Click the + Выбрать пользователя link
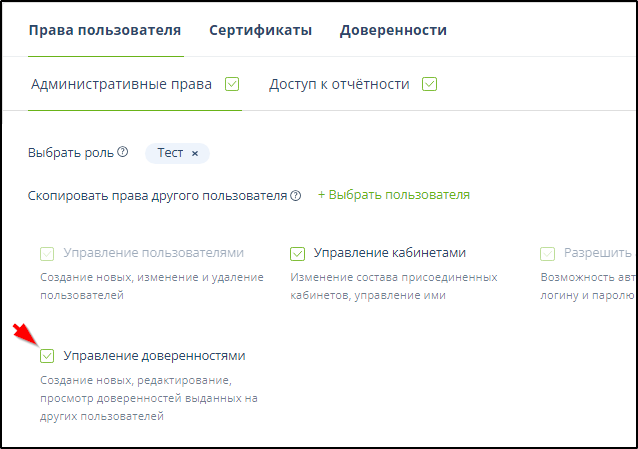This screenshot has width=638, height=449. pyautogui.click(x=393, y=195)
